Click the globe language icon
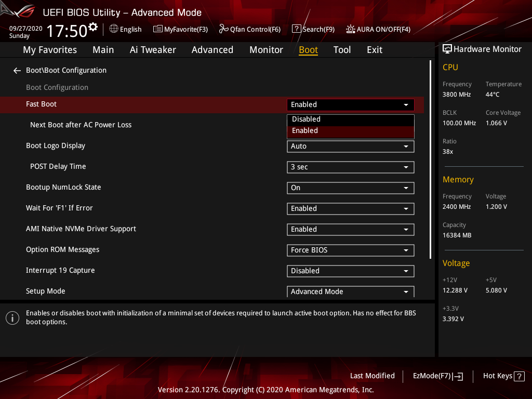 (114, 29)
